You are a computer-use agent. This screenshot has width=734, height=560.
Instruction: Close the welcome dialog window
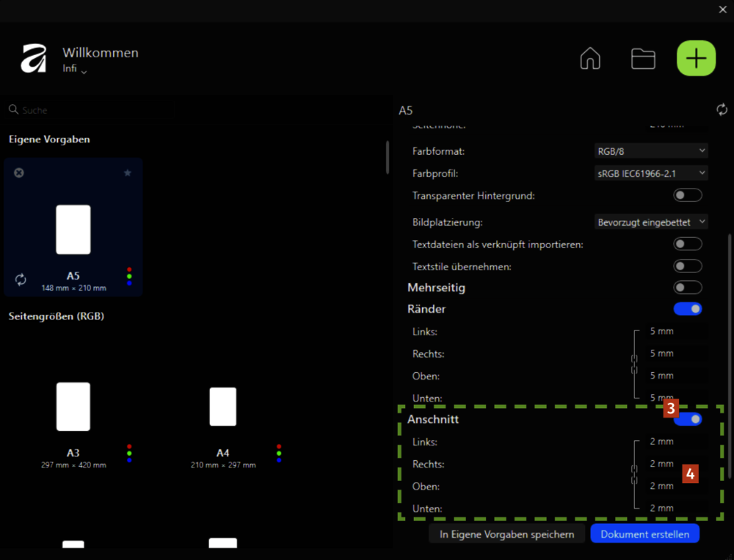(723, 10)
